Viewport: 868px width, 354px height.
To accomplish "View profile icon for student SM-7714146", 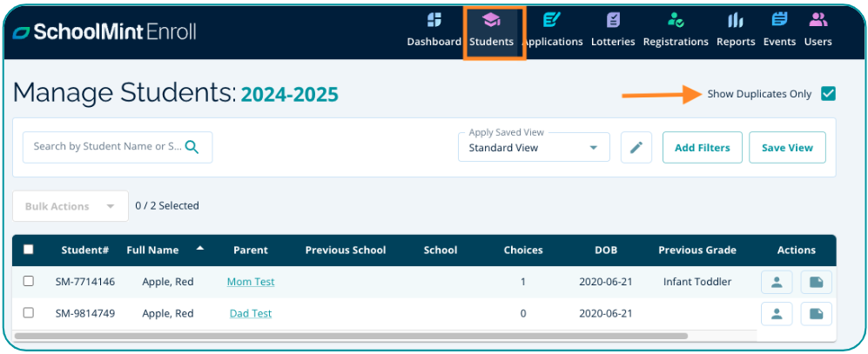I will pos(777,282).
